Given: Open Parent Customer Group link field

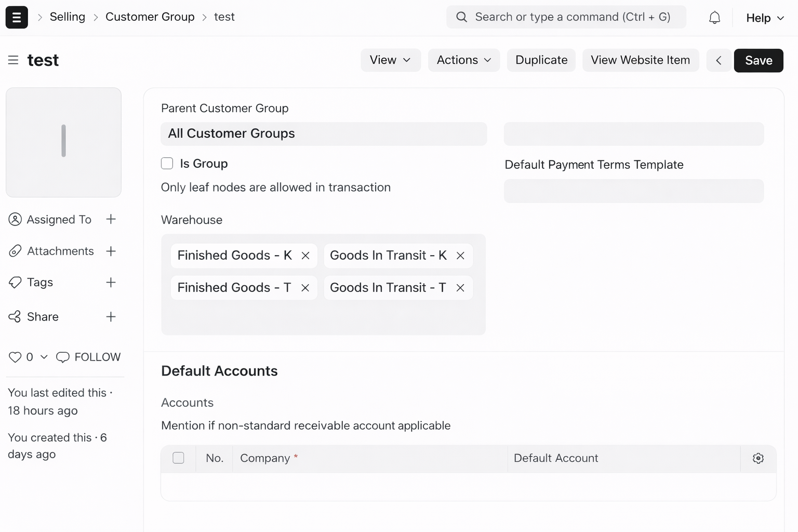Looking at the screenshot, I should pyautogui.click(x=324, y=134).
